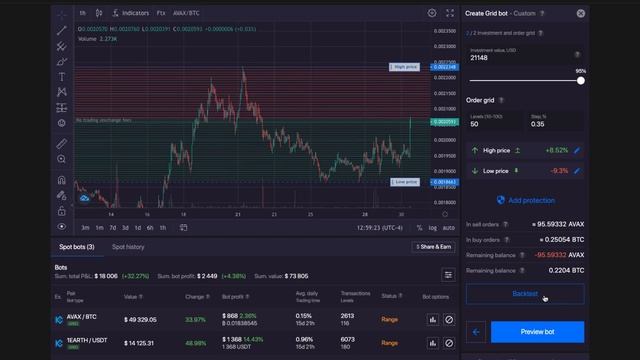Click the cloud icon on the chart
Screen dimensions: 640x360
[84, 198]
